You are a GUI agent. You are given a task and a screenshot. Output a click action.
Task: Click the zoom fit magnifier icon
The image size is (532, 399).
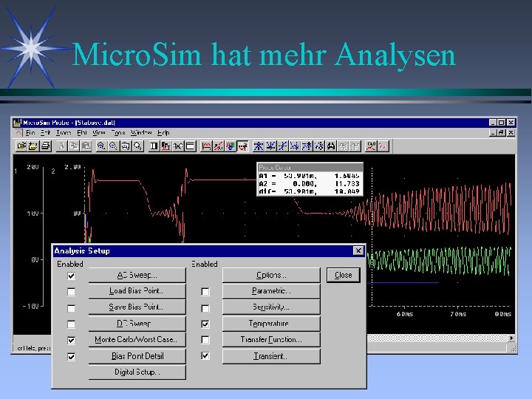tap(137, 146)
